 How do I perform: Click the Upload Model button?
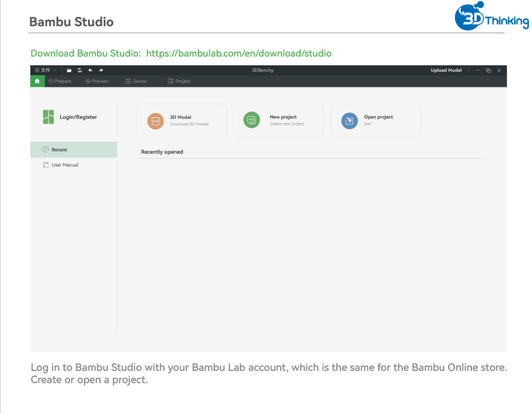pos(446,71)
